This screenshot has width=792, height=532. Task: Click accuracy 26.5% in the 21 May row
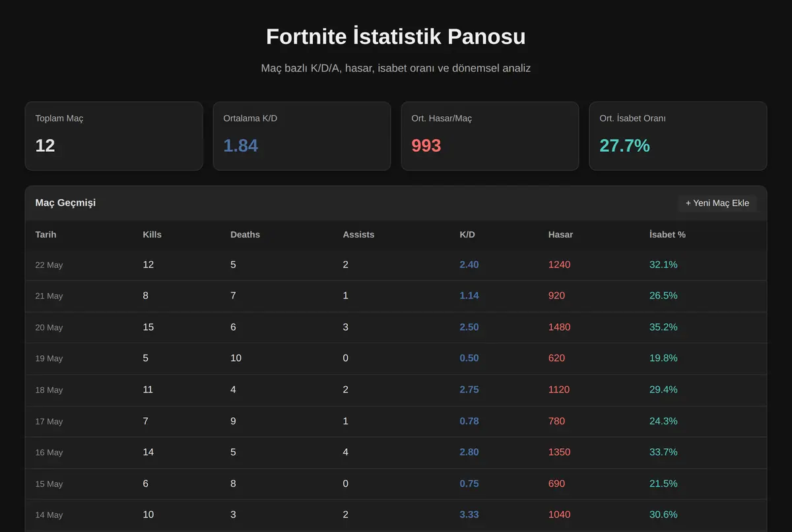(663, 296)
